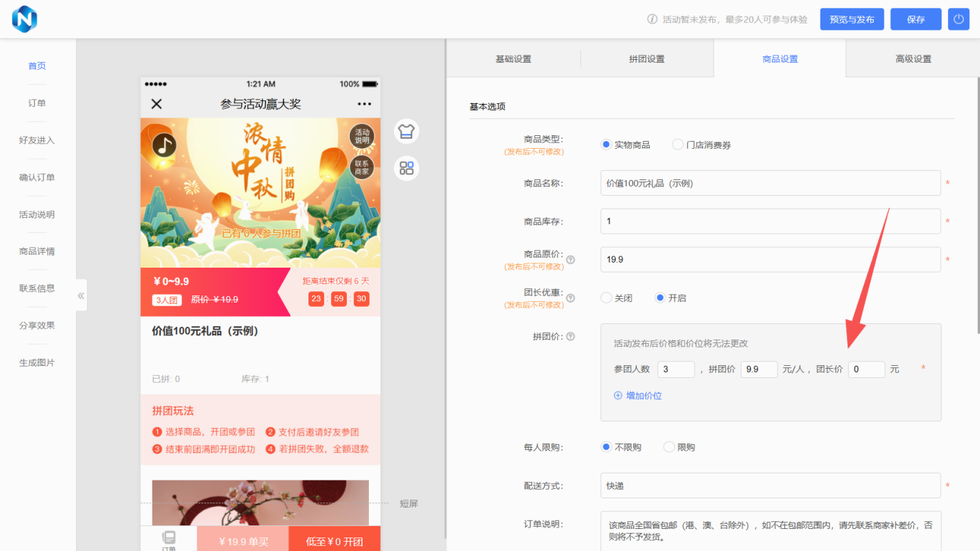The image size is (980, 551).
Task: Open the three-dots menu in phone preview
Action: pyautogui.click(x=364, y=105)
